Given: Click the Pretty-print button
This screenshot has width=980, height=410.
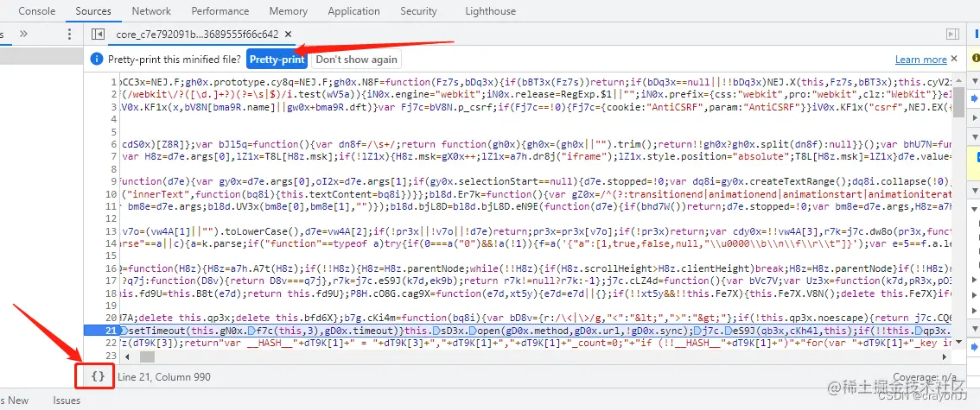Looking at the screenshot, I should click(x=277, y=60).
